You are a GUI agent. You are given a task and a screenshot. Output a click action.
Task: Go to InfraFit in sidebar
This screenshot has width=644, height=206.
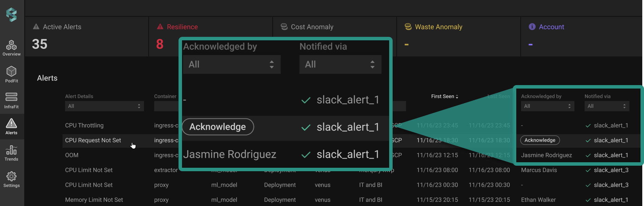(x=11, y=100)
